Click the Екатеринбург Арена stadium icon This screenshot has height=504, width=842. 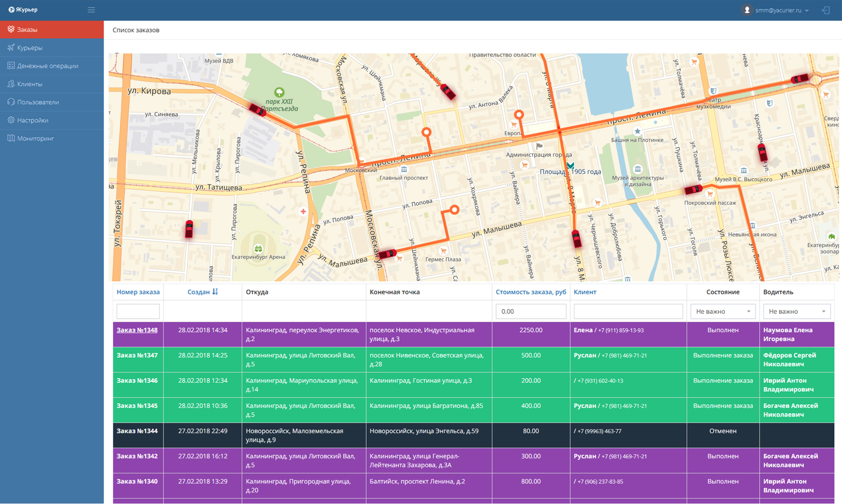pyautogui.click(x=259, y=248)
